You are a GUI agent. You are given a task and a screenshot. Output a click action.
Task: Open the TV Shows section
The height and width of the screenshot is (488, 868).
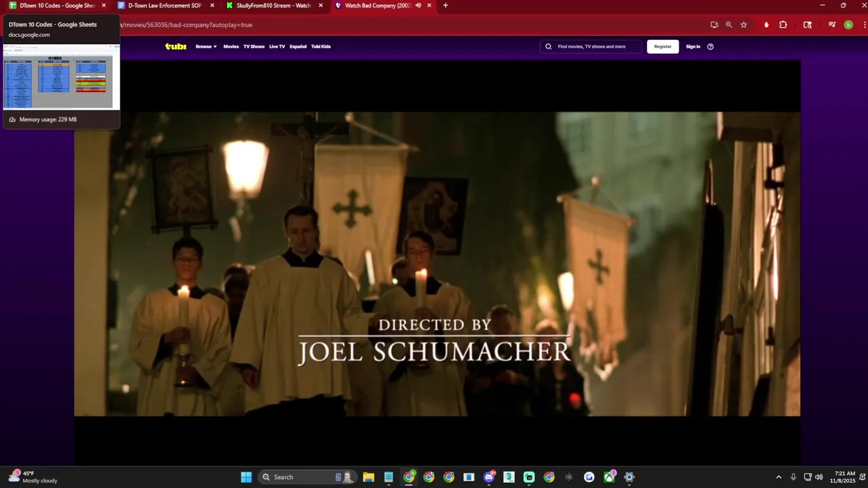click(x=254, y=47)
